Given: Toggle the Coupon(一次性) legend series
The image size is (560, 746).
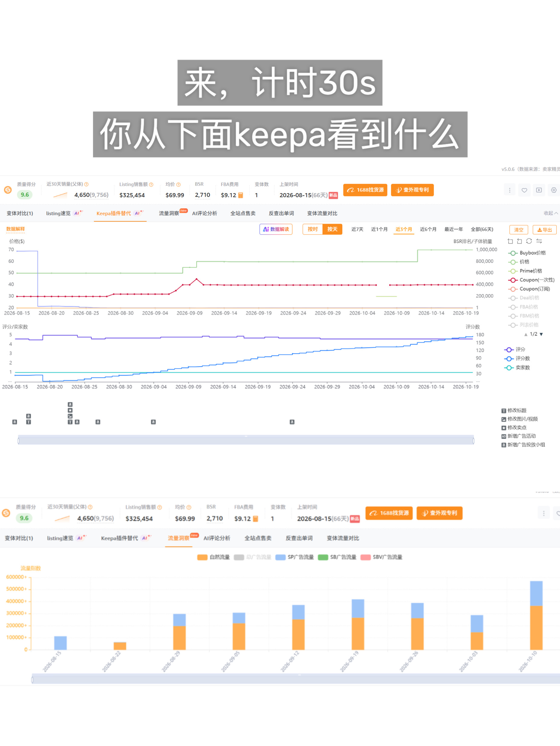Looking at the screenshot, I should click(531, 280).
